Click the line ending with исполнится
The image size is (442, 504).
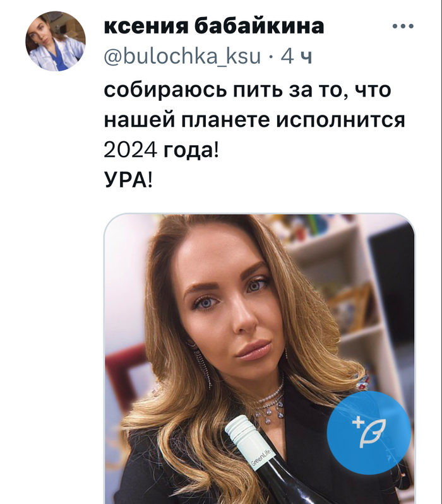point(254,120)
